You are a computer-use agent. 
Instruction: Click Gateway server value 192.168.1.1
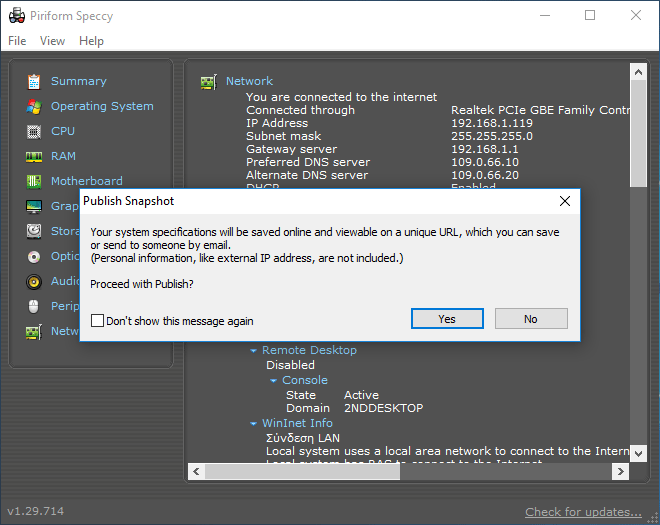484,149
